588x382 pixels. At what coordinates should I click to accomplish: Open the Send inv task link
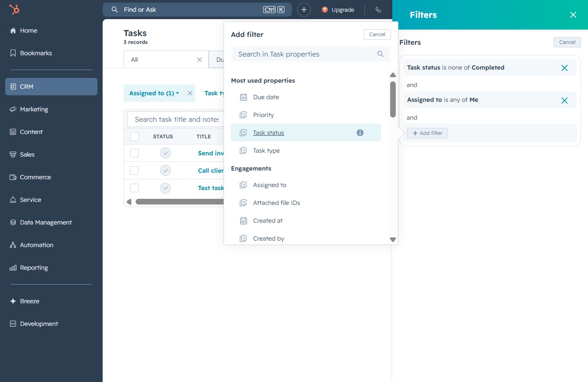point(211,153)
